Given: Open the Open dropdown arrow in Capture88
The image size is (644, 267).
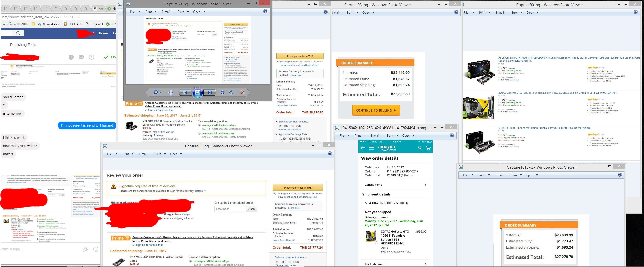Looking at the screenshot, I should click(x=204, y=12).
